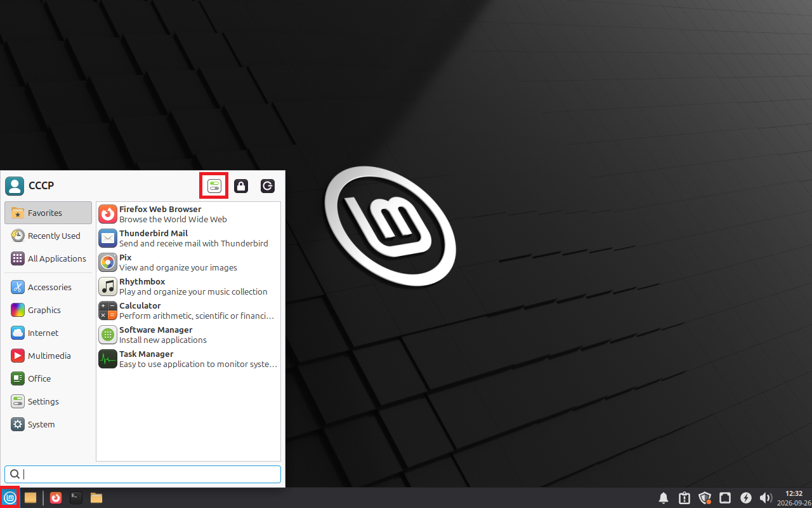Click the CCCP username label

point(41,186)
